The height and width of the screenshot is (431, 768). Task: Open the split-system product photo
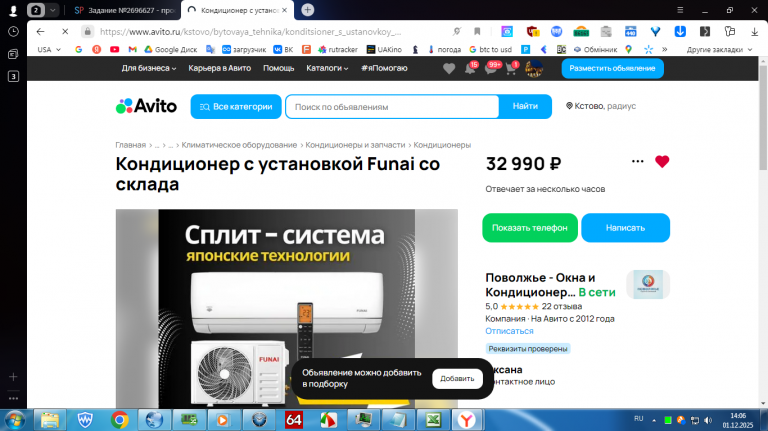pos(287,309)
